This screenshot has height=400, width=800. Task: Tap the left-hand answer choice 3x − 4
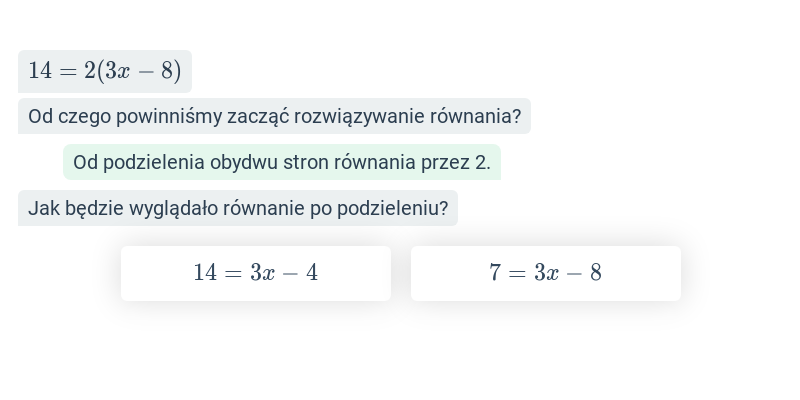284,272
